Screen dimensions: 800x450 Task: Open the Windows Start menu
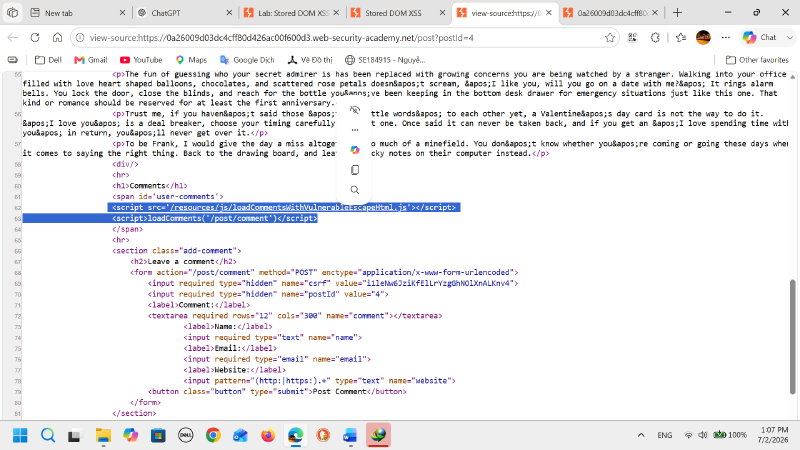(20, 435)
